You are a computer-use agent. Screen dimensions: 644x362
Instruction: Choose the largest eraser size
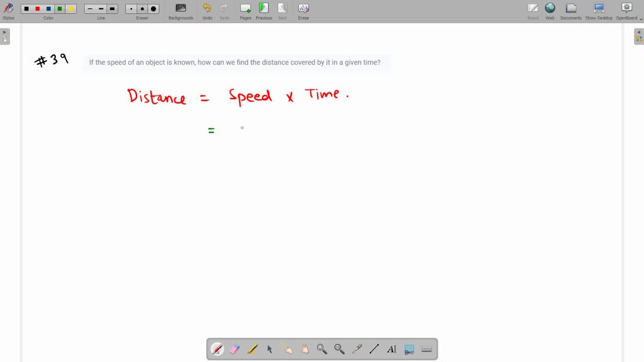pyautogui.click(x=153, y=8)
